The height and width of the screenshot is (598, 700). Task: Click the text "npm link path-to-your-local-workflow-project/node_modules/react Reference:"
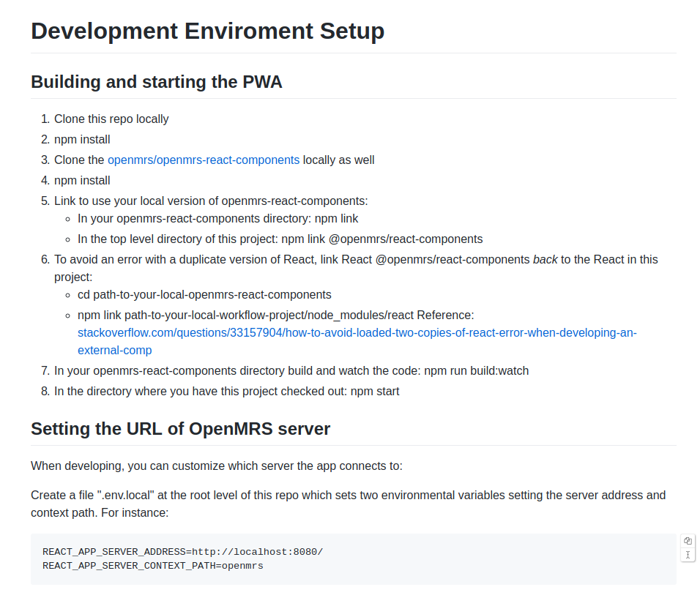tap(276, 315)
